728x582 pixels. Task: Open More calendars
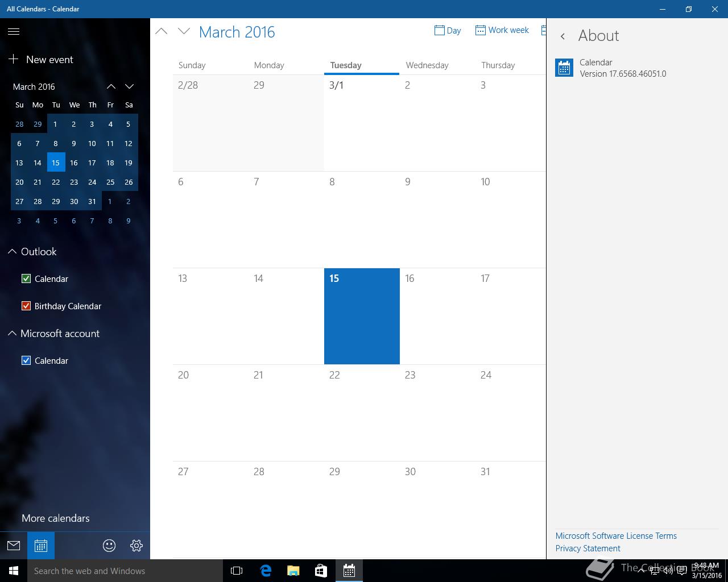(x=56, y=518)
